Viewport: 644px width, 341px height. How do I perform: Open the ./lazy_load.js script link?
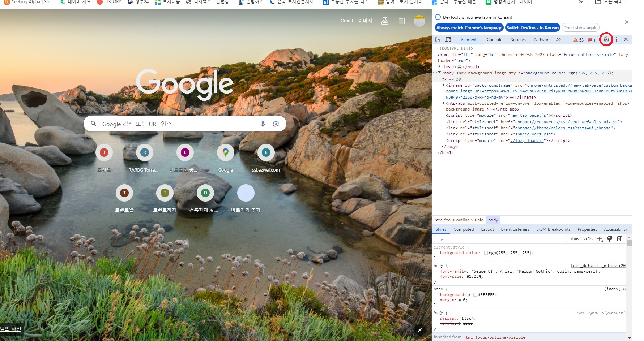527,141
